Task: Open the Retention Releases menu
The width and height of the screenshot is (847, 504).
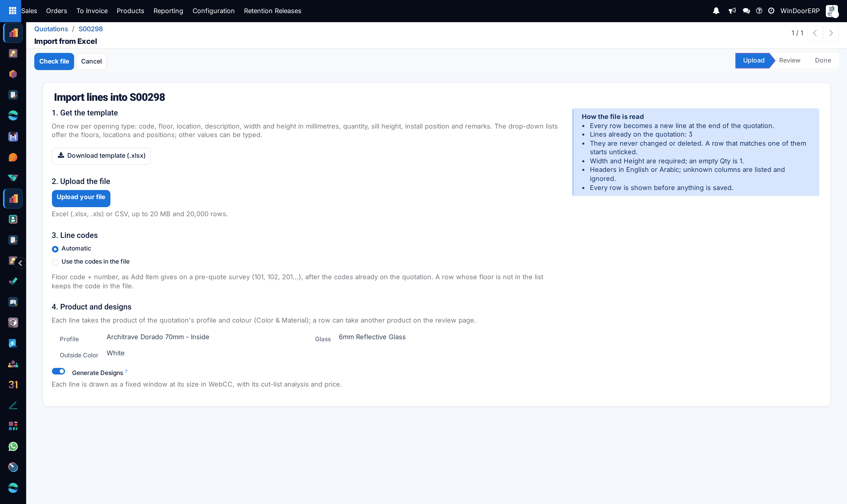Action: [273, 11]
